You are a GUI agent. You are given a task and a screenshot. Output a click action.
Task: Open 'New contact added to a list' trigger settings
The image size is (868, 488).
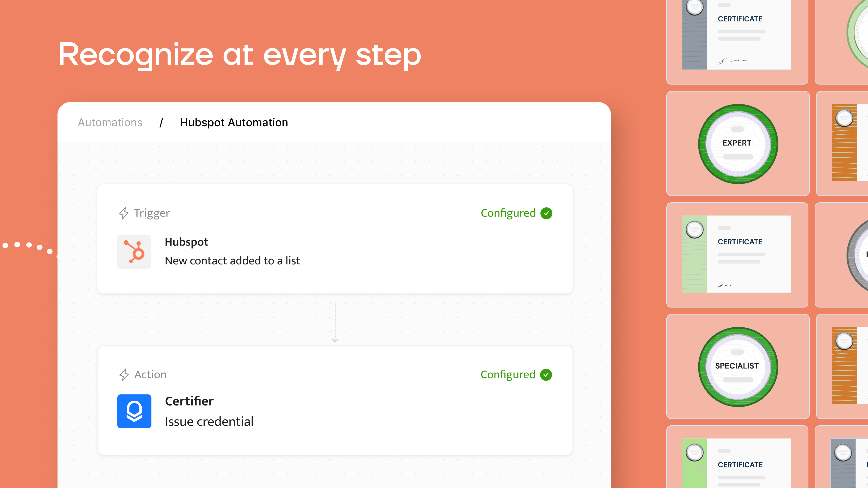pyautogui.click(x=232, y=260)
